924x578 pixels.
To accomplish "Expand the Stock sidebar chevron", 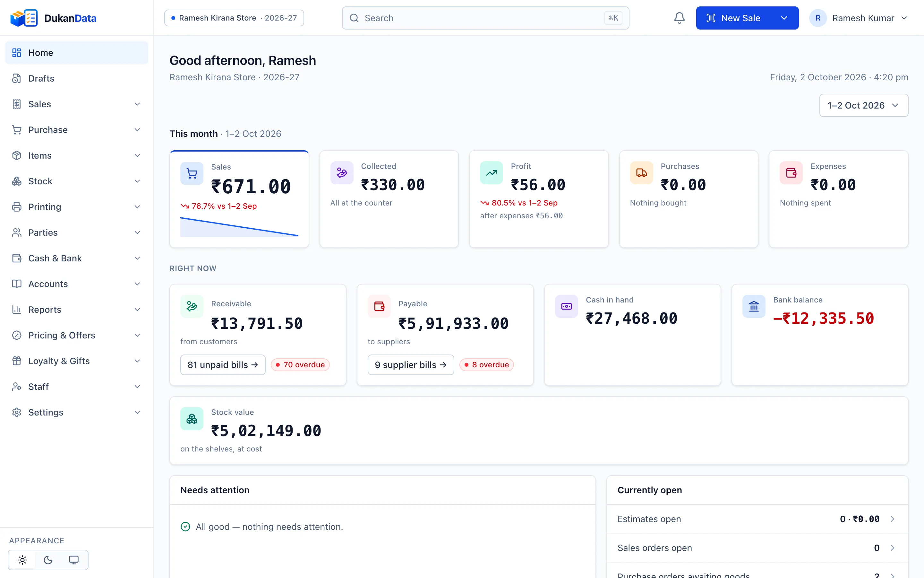I will click(137, 181).
